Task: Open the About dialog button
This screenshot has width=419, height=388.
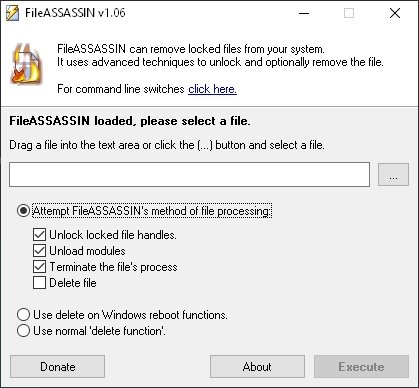Action: pyautogui.click(x=257, y=367)
